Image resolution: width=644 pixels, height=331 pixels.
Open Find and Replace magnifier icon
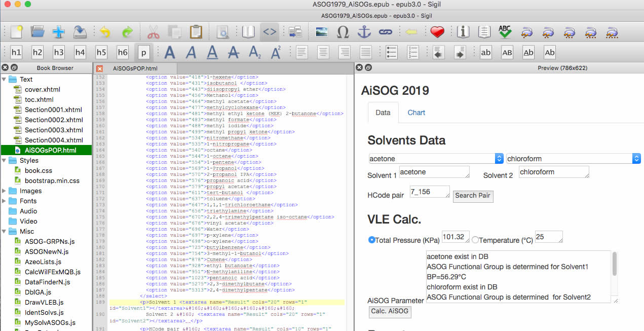click(x=222, y=32)
